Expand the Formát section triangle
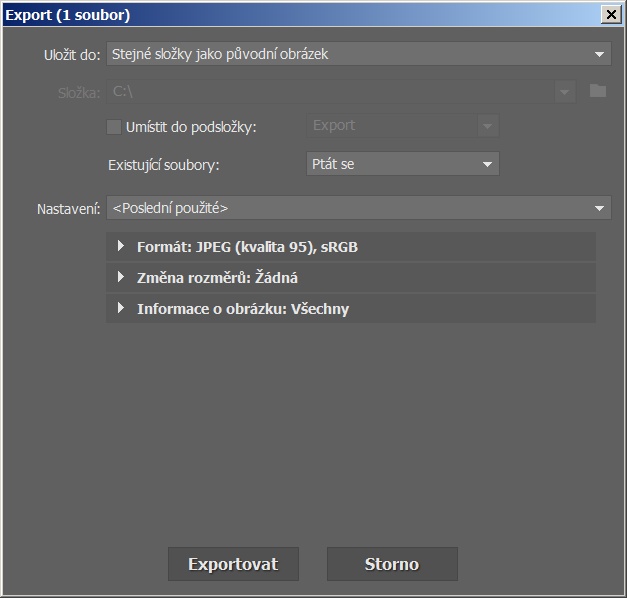Viewport: 627px width, 598px height. [121, 247]
